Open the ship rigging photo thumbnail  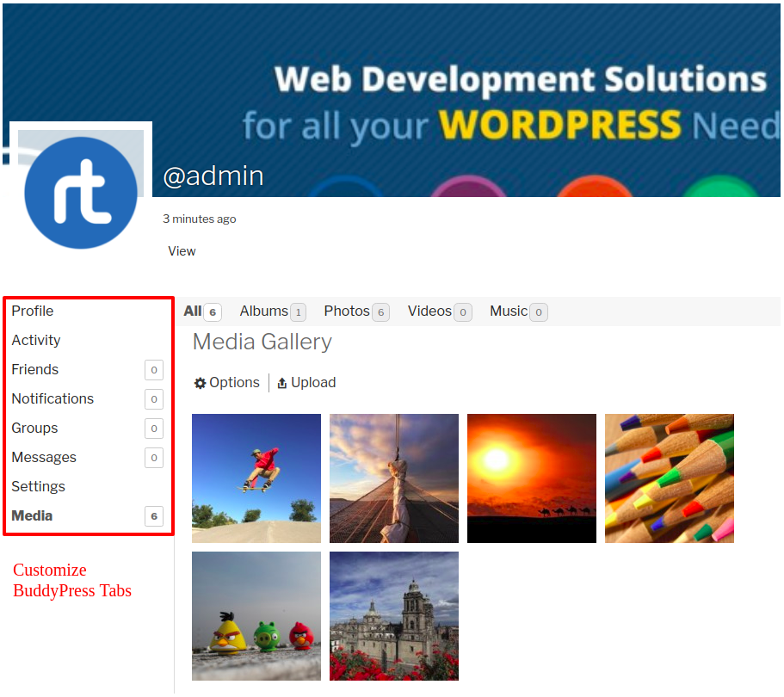[x=394, y=478]
